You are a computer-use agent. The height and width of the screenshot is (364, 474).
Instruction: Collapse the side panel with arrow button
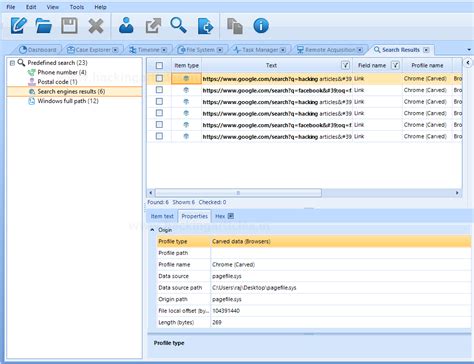pyautogui.click(x=468, y=63)
